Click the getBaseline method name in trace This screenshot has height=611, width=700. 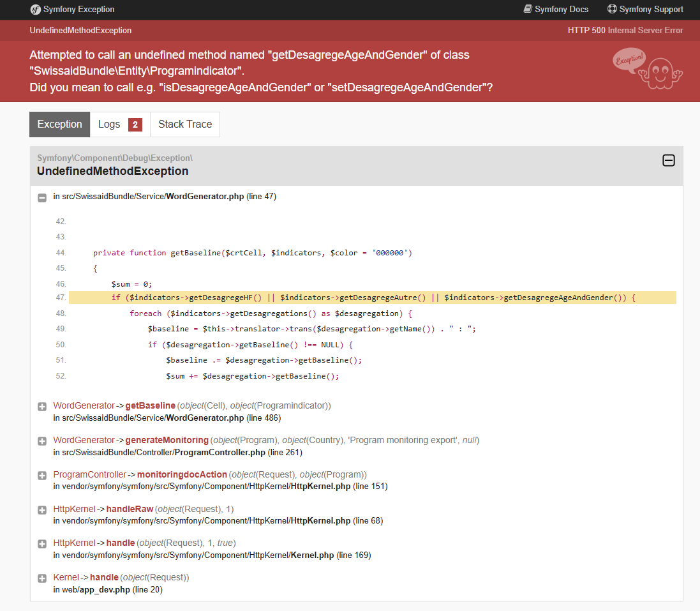(x=150, y=405)
